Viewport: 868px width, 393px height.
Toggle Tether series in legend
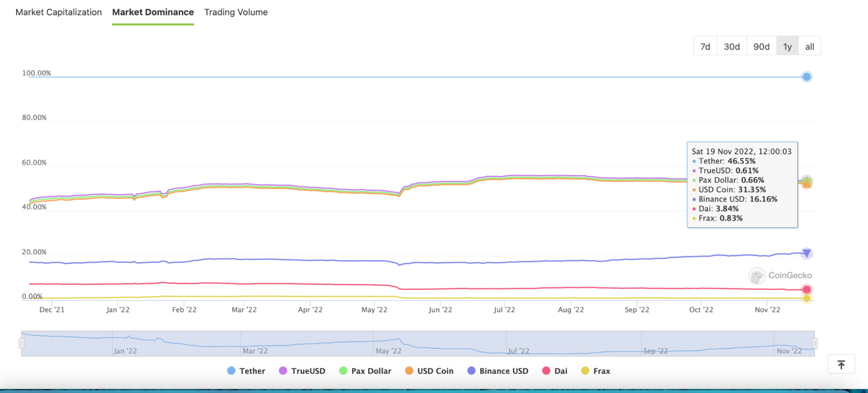click(x=246, y=371)
